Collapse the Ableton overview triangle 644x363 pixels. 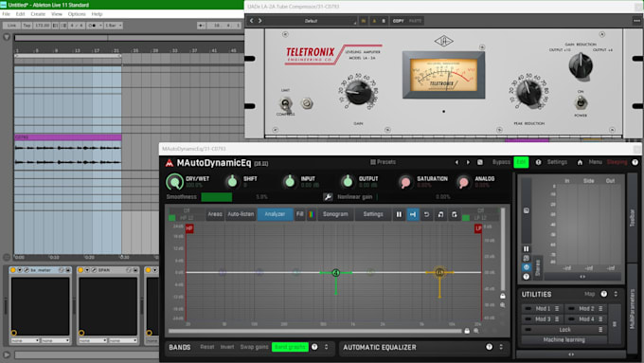[7, 37]
